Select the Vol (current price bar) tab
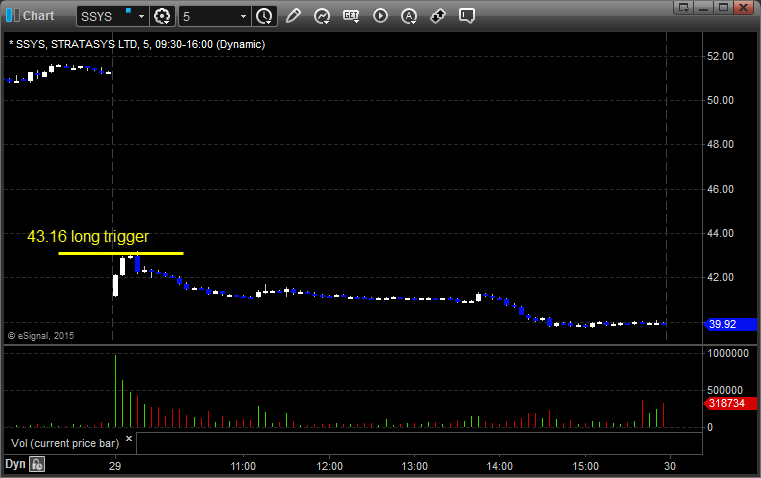This screenshot has height=478, width=761. click(64, 441)
